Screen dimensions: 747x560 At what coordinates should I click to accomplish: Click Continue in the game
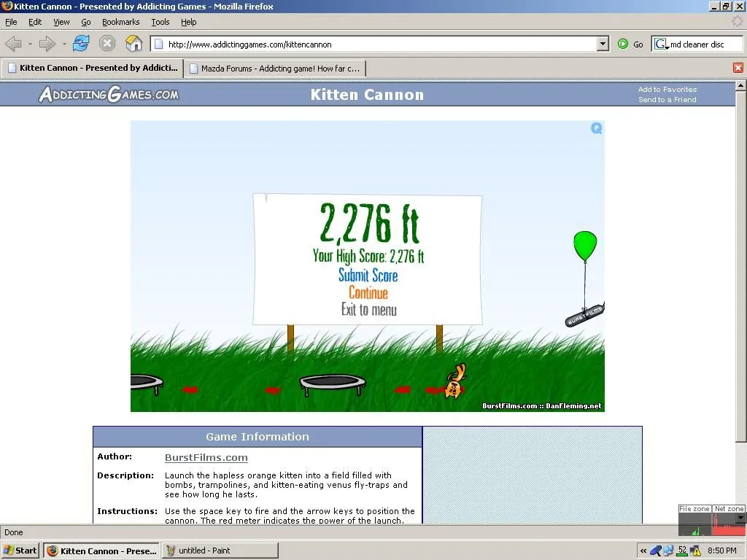click(x=368, y=292)
